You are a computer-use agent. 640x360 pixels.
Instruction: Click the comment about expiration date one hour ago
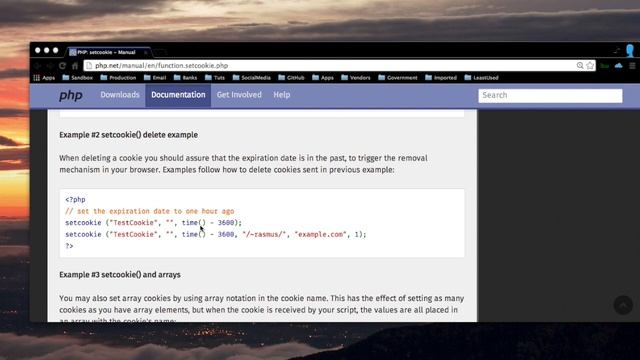[150, 211]
